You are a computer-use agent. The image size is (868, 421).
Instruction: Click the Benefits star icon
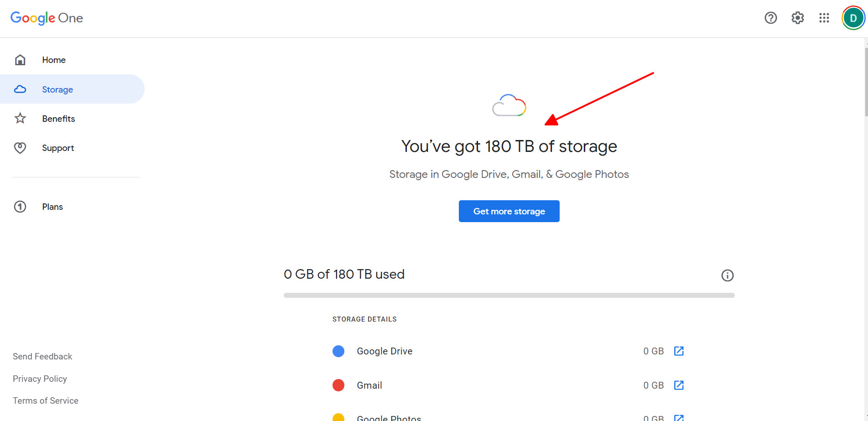tap(20, 119)
